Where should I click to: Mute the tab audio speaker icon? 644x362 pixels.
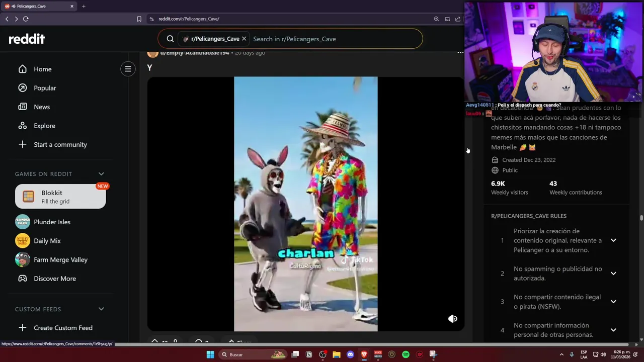point(13,6)
